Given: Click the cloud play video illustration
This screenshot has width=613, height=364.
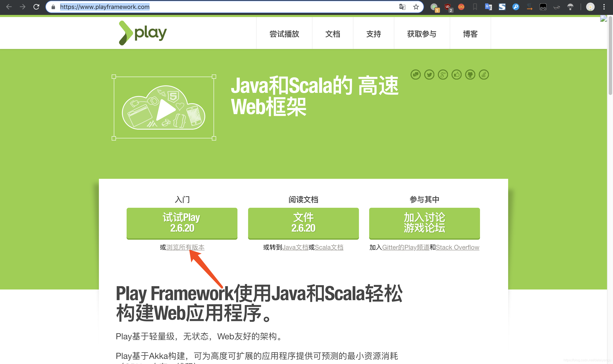Looking at the screenshot, I should click(163, 107).
